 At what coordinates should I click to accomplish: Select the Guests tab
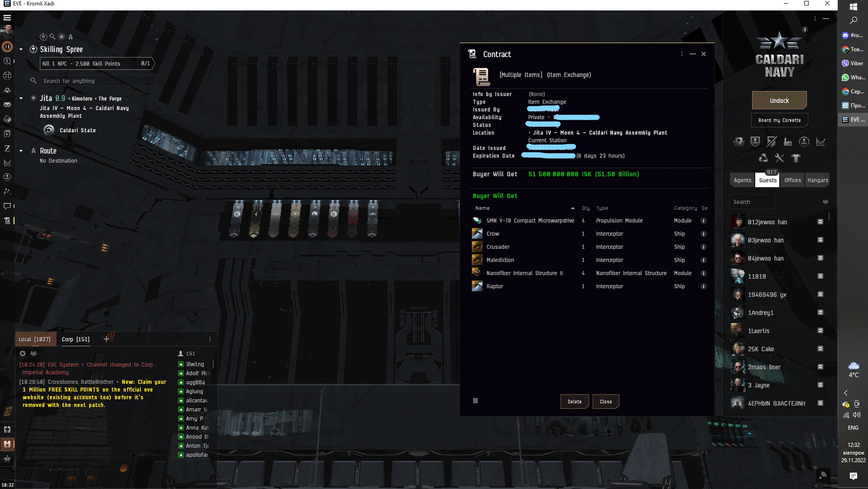[x=768, y=180]
